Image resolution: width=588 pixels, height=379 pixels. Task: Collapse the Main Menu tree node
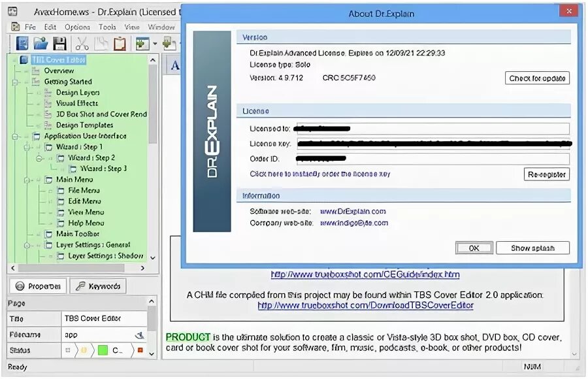(27, 180)
